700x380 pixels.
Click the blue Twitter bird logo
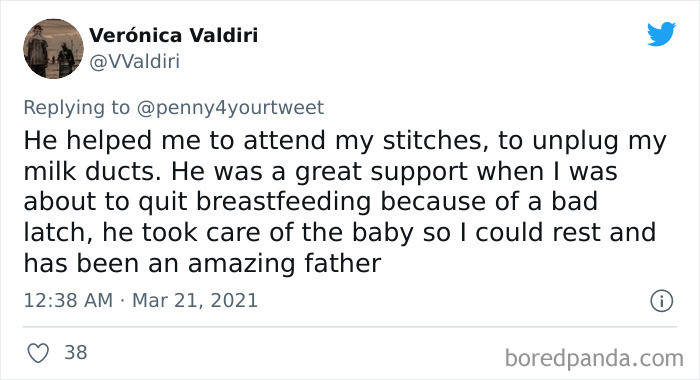(x=661, y=33)
